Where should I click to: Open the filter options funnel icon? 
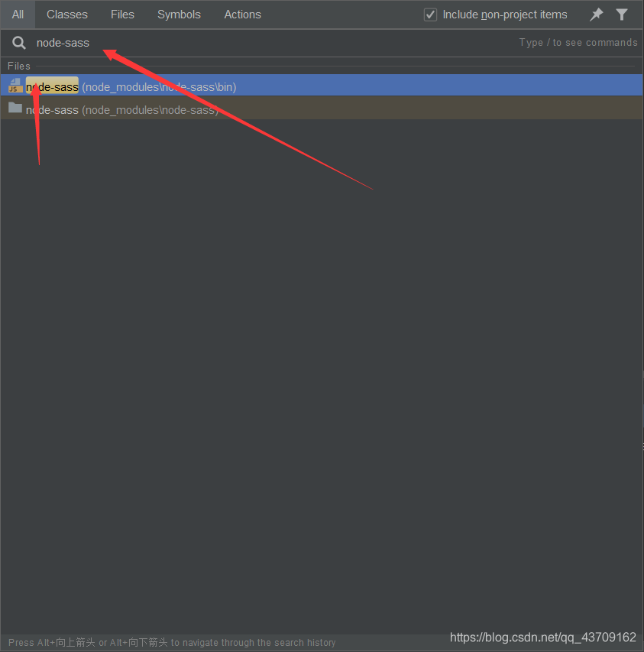[x=622, y=15]
